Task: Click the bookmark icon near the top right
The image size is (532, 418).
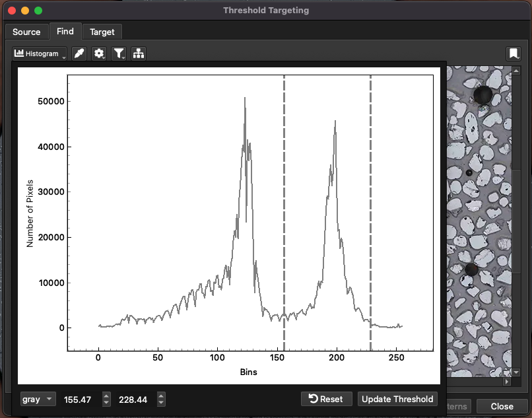Action: pyautogui.click(x=514, y=53)
